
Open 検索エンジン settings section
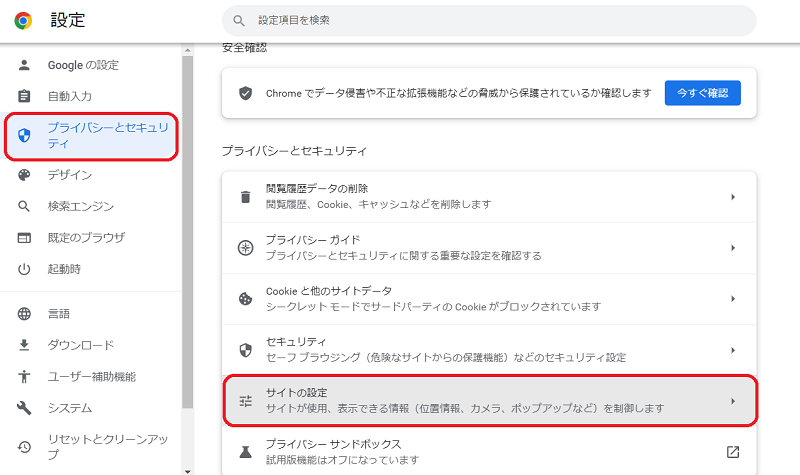(x=80, y=207)
